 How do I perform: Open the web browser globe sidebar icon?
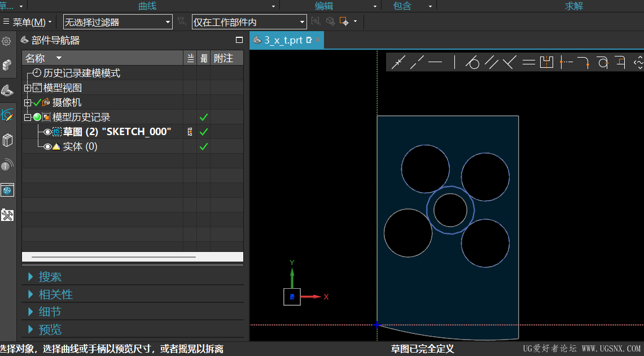(7, 190)
